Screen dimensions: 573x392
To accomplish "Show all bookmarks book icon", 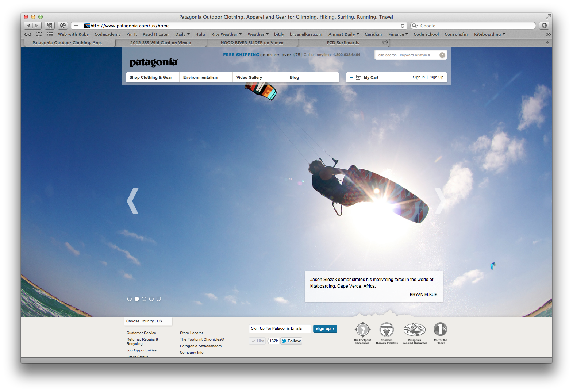I will pyautogui.click(x=39, y=34).
